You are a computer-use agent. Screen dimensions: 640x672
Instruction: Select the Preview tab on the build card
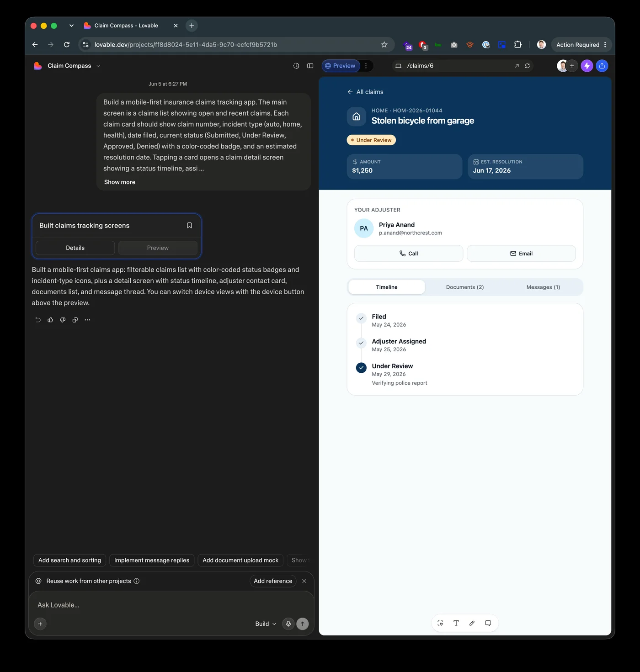[x=158, y=248]
